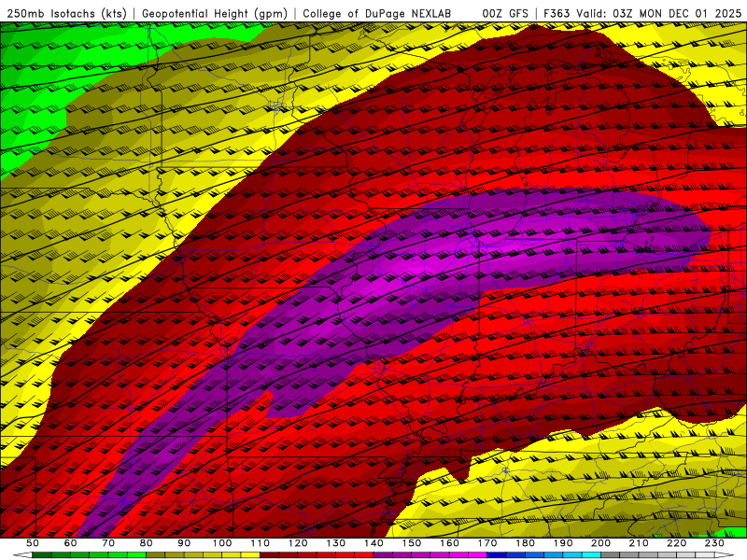This screenshot has width=747, height=560.
Task: Click the '00Z GFS' model run label
Action: [505, 14]
